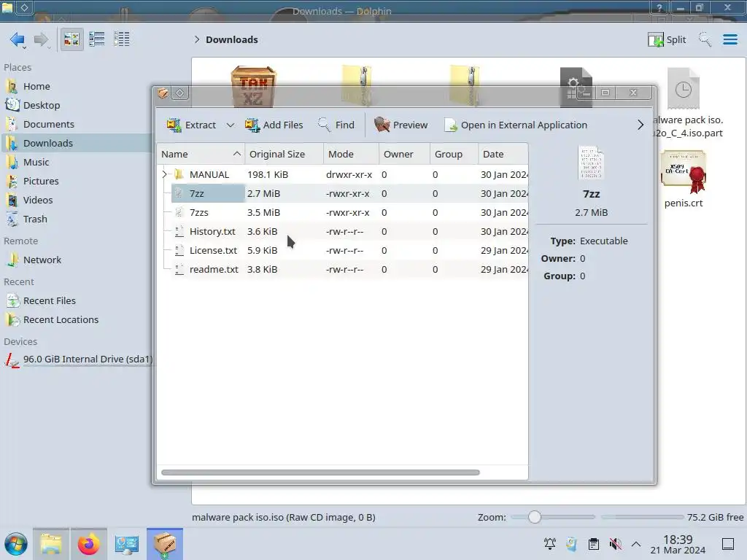Expand the Ark toolbar overflow chevron
Viewport: 747px width, 560px height.
(640, 125)
